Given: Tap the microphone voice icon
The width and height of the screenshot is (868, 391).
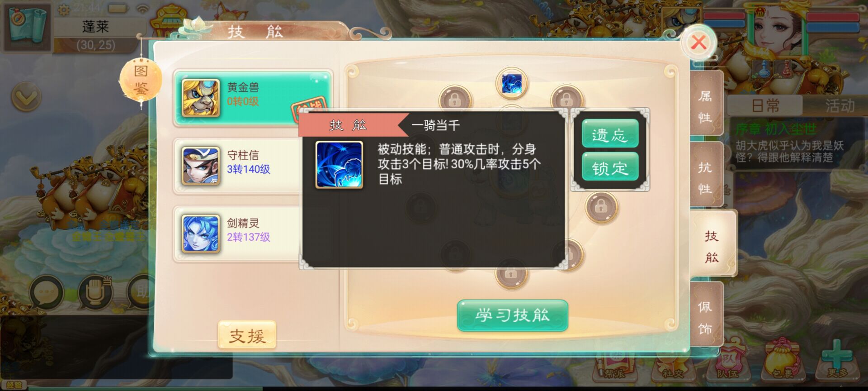Looking at the screenshot, I should [95, 293].
